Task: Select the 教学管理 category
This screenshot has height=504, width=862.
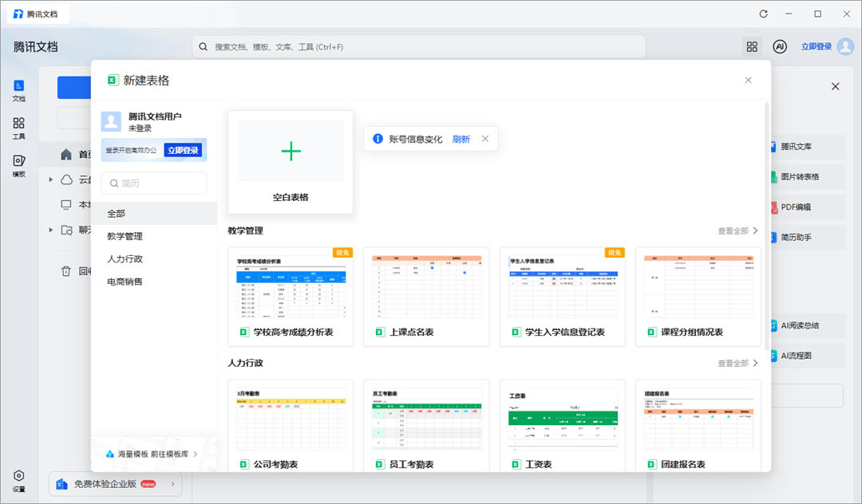Action: pyautogui.click(x=154, y=236)
